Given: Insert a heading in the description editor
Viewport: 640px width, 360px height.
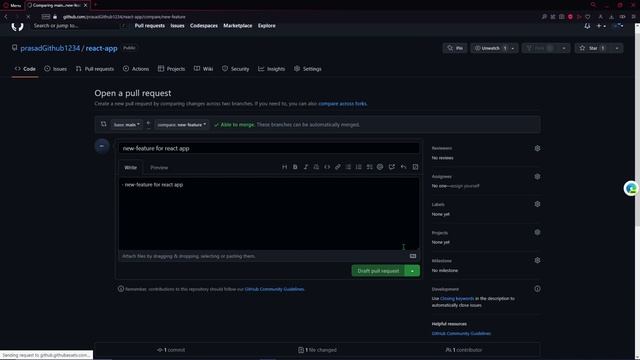Looking at the screenshot, I should 284,167.
